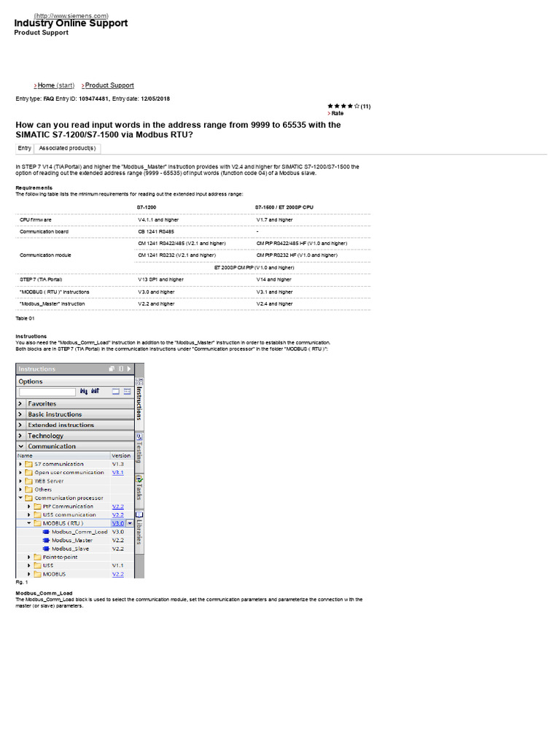Click the Modbus_Master block icon
The image size is (560, 747).
coord(46,541)
